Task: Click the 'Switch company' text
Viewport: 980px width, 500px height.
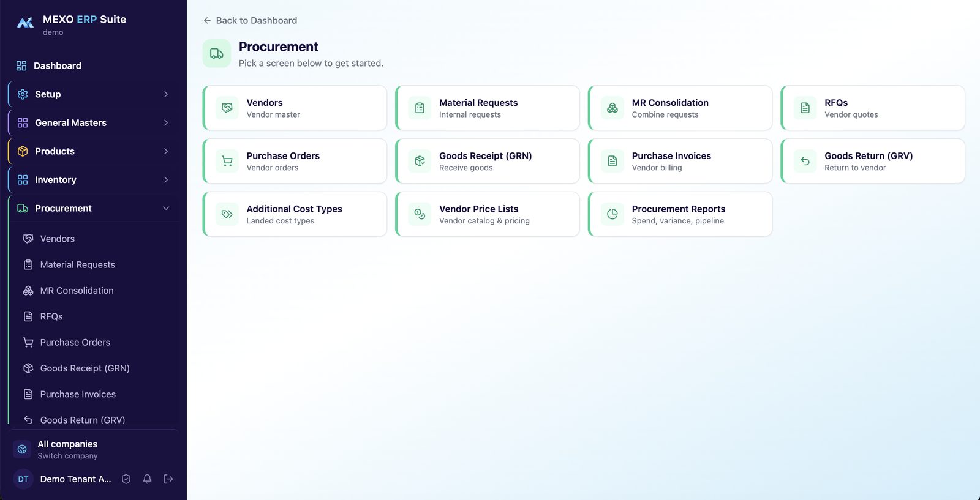Action: pos(67,456)
